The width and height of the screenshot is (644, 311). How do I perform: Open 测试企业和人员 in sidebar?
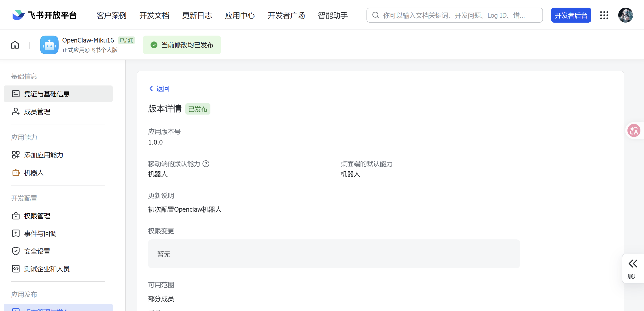pos(47,269)
